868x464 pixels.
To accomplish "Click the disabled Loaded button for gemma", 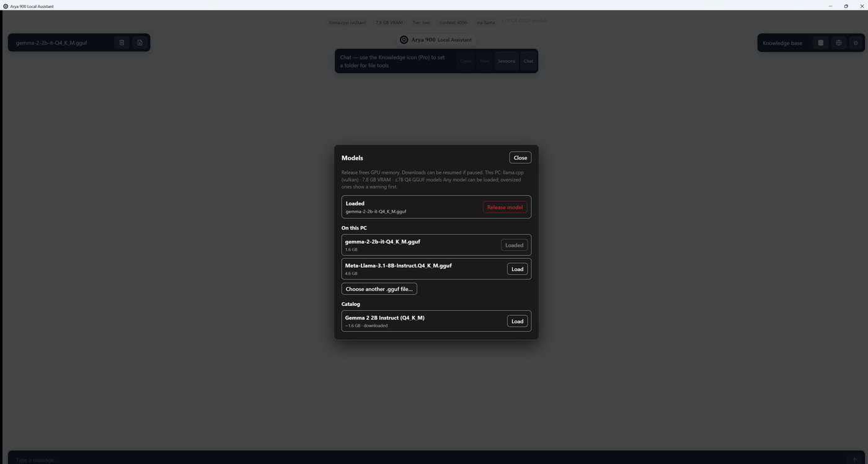I will (514, 245).
